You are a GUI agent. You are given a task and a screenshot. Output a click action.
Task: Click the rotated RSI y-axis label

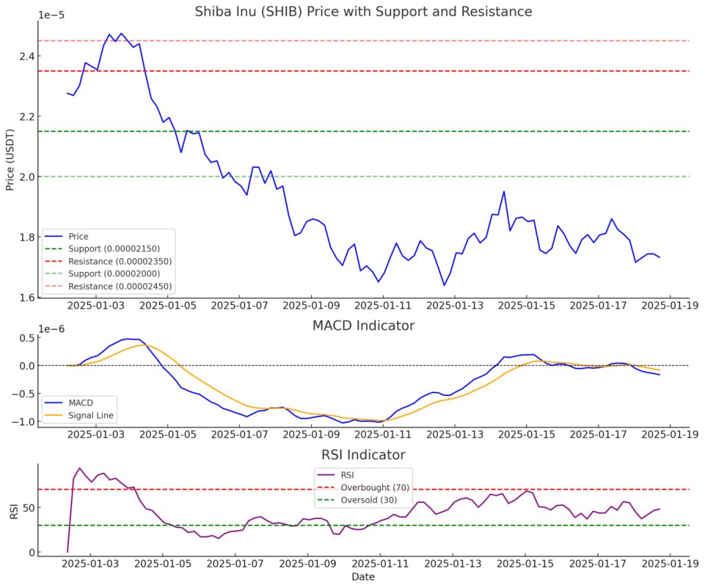coord(14,511)
